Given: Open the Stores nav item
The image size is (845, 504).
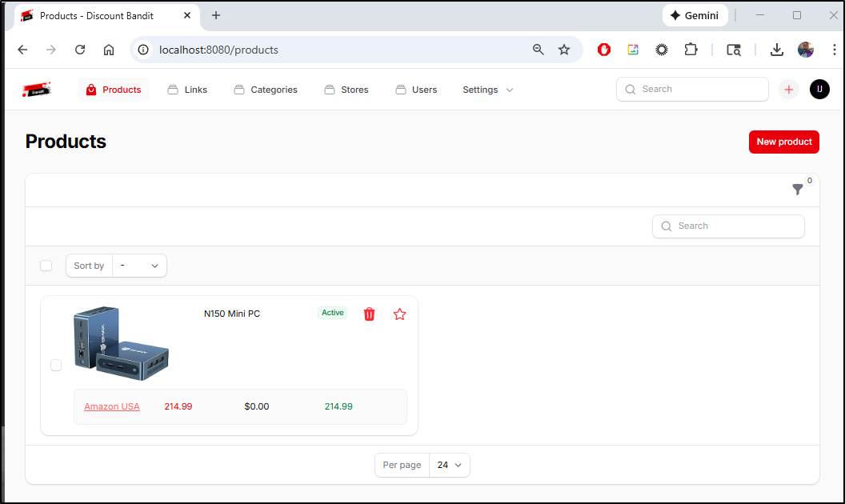Looking at the screenshot, I should (346, 90).
